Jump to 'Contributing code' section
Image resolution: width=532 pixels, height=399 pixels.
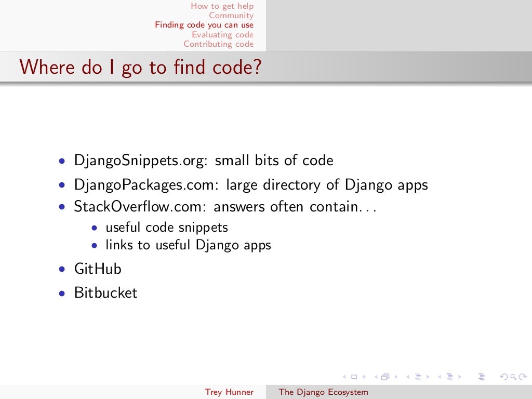(219, 44)
